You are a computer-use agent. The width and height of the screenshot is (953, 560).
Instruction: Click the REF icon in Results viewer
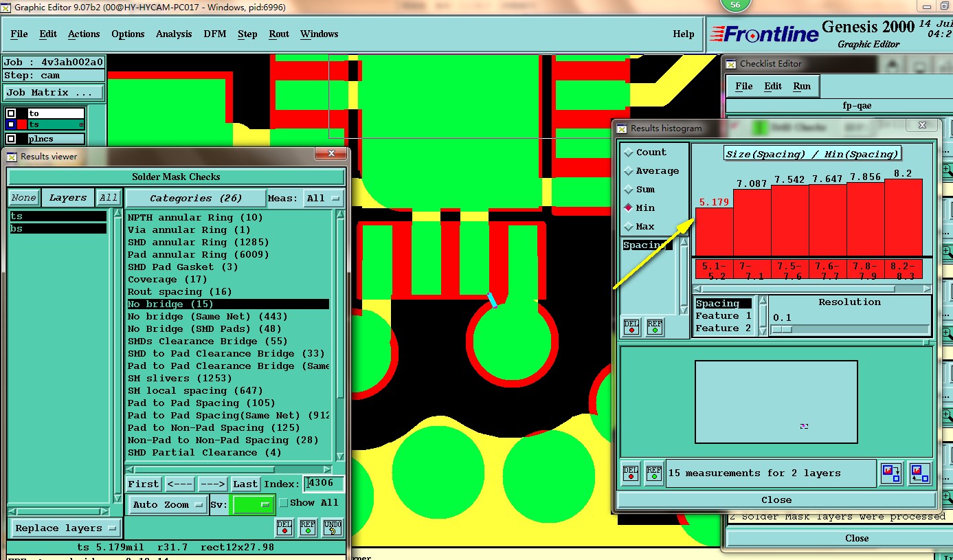pyautogui.click(x=309, y=528)
